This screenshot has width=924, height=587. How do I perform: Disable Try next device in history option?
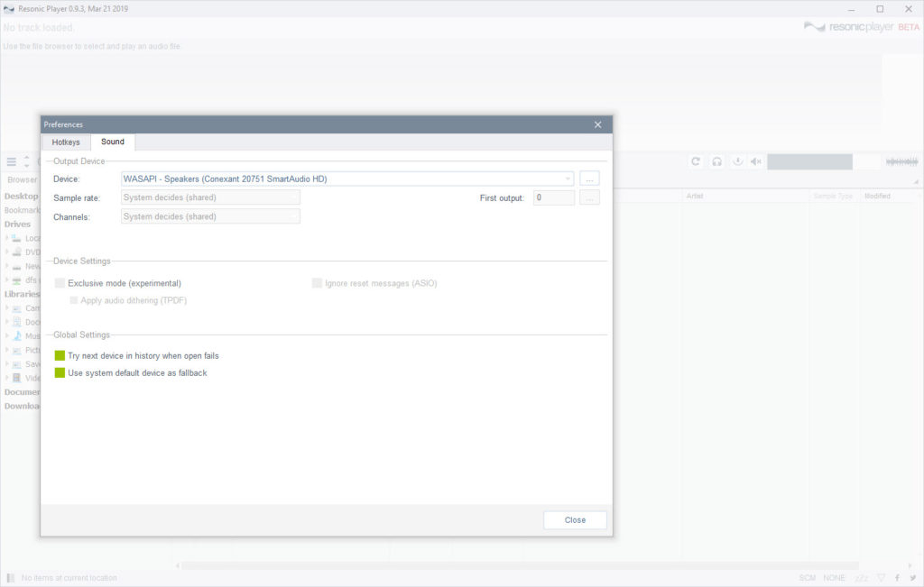coord(60,355)
